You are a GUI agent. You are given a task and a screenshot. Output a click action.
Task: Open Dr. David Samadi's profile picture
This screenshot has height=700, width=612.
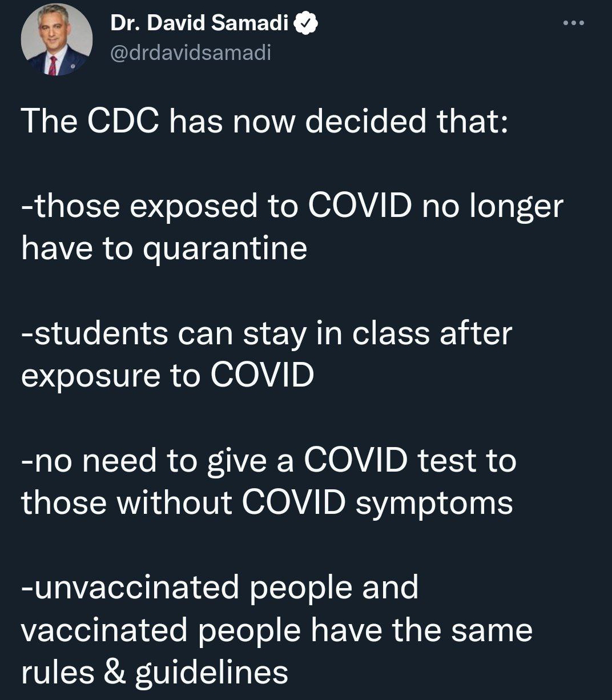[x=57, y=41]
